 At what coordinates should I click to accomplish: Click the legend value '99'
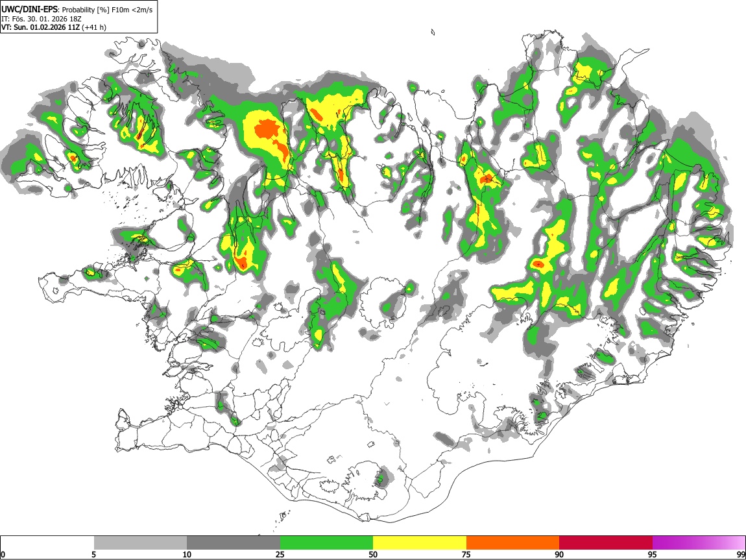(740, 554)
